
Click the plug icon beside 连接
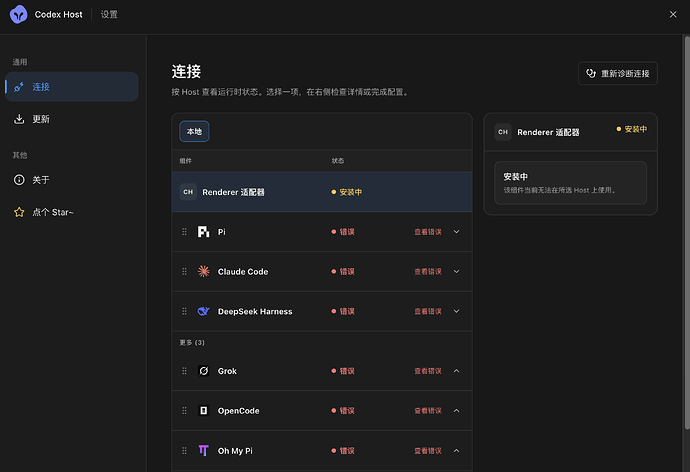(x=19, y=87)
